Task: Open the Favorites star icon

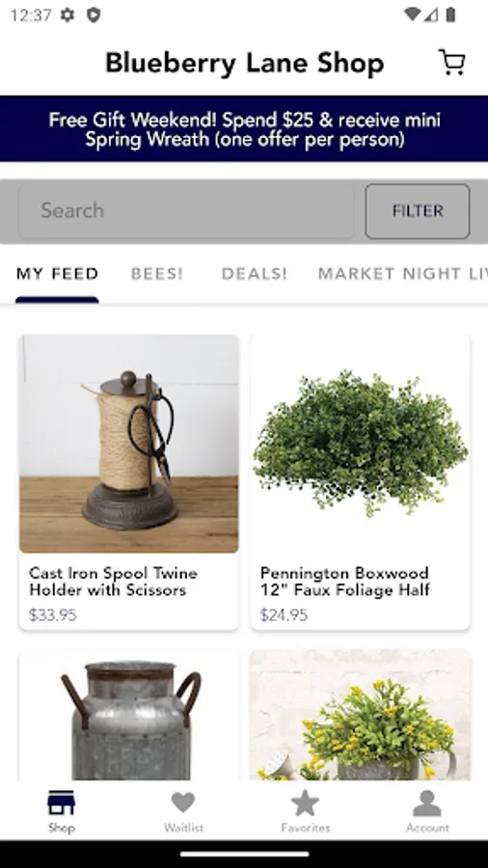Action: click(x=306, y=802)
